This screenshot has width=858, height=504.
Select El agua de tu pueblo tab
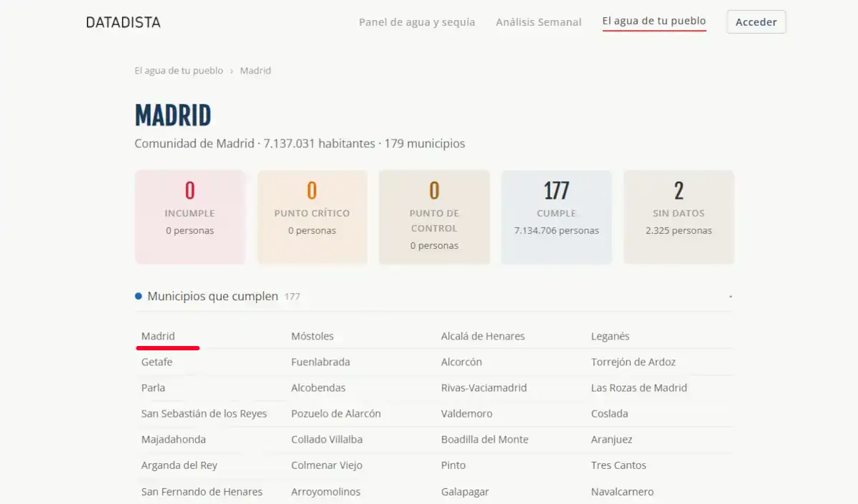[654, 21]
